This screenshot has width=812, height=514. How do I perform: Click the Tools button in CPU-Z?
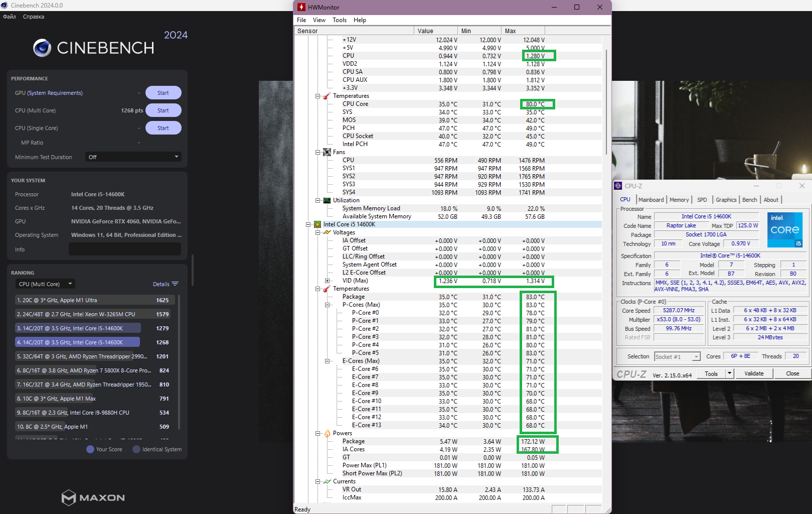(711, 373)
